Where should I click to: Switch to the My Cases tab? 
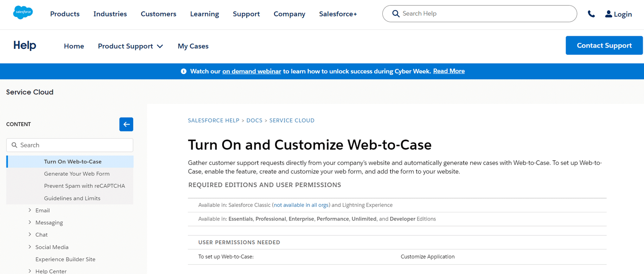click(193, 46)
